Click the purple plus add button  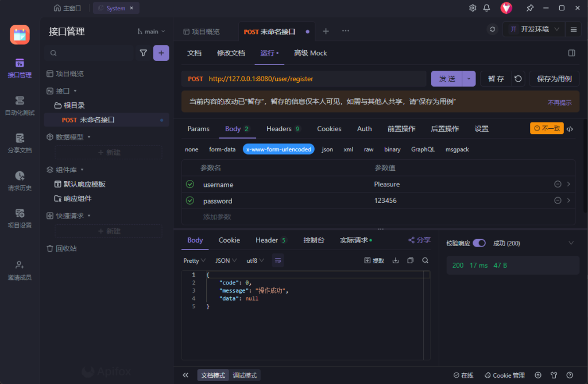click(161, 53)
